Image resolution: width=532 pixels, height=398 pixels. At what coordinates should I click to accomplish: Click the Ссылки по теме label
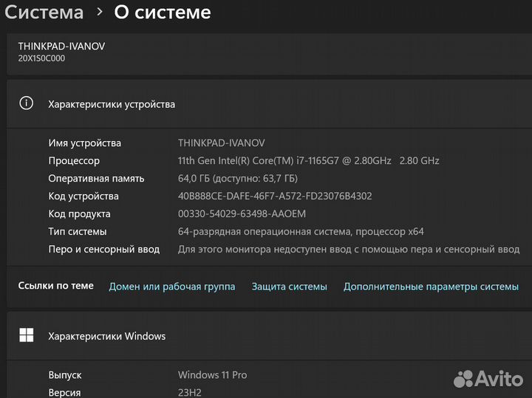tap(55, 286)
